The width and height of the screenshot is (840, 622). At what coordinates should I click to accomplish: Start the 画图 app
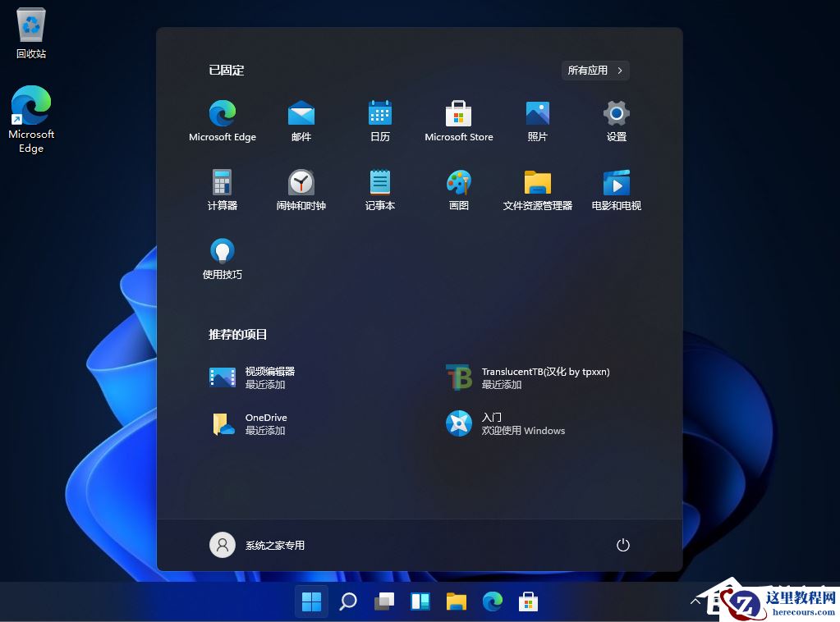(458, 188)
